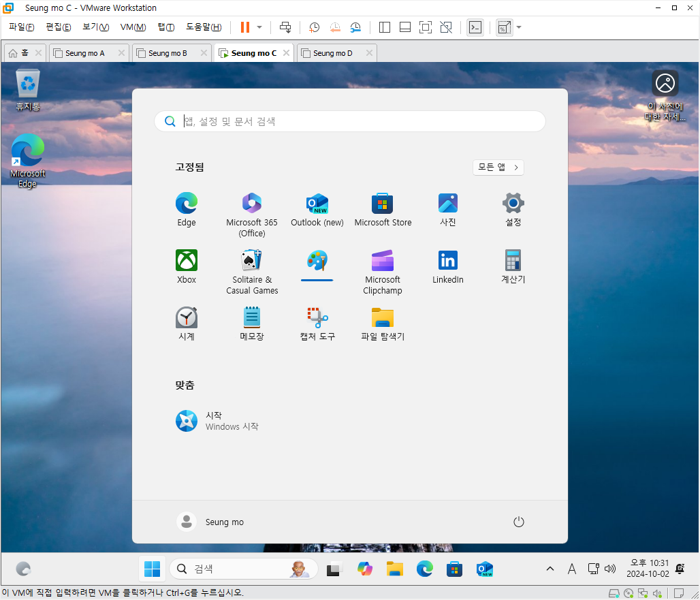Open the 파일(F) menu
The width and height of the screenshot is (700, 600).
tap(21, 27)
